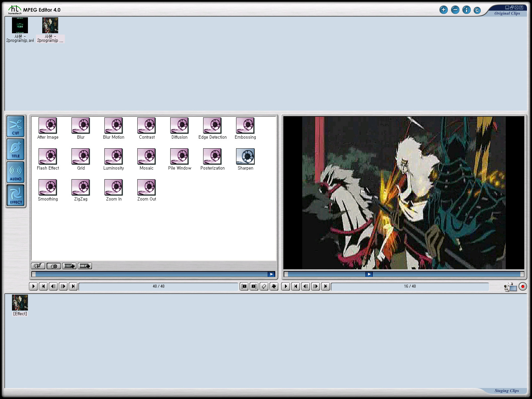Switch to the EFFECT tool panel
The height and width of the screenshot is (399, 532).
pos(16,196)
